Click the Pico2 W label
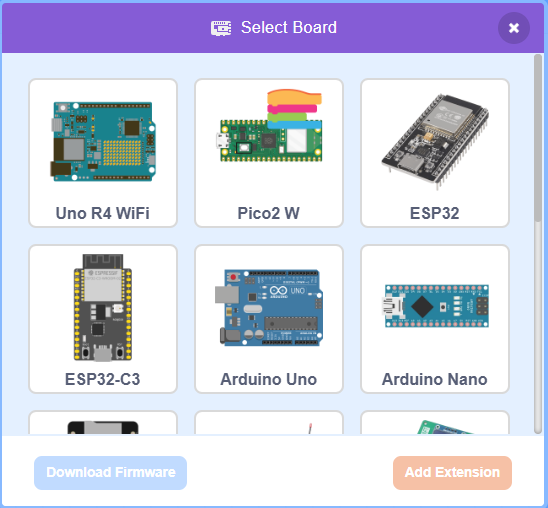Viewport: 548px width, 508px height. pyautogui.click(x=269, y=213)
